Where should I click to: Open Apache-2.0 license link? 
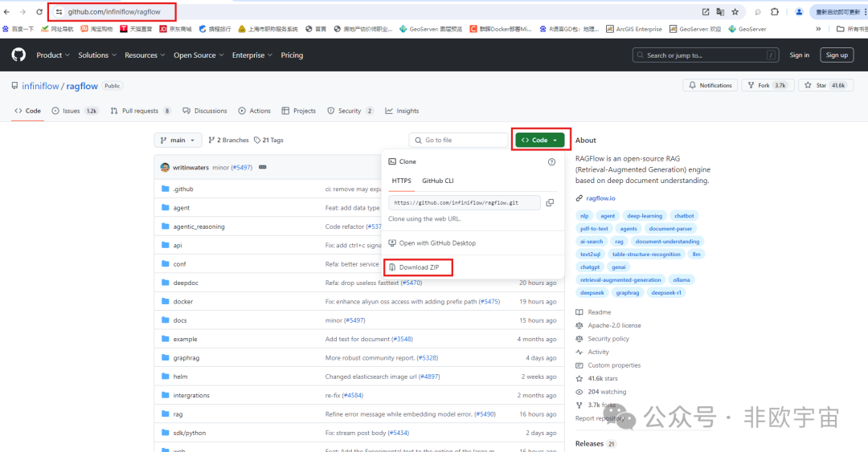(x=614, y=325)
